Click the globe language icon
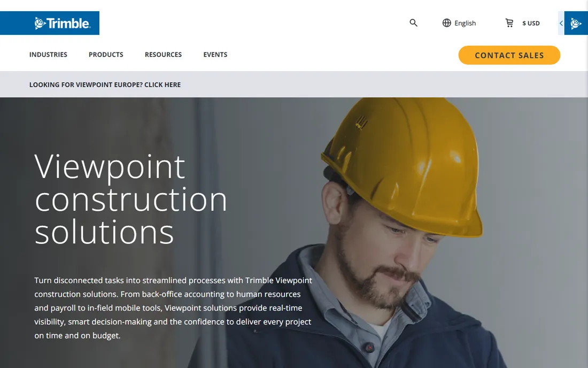Viewport: 588px width, 368px height. coord(446,23)
